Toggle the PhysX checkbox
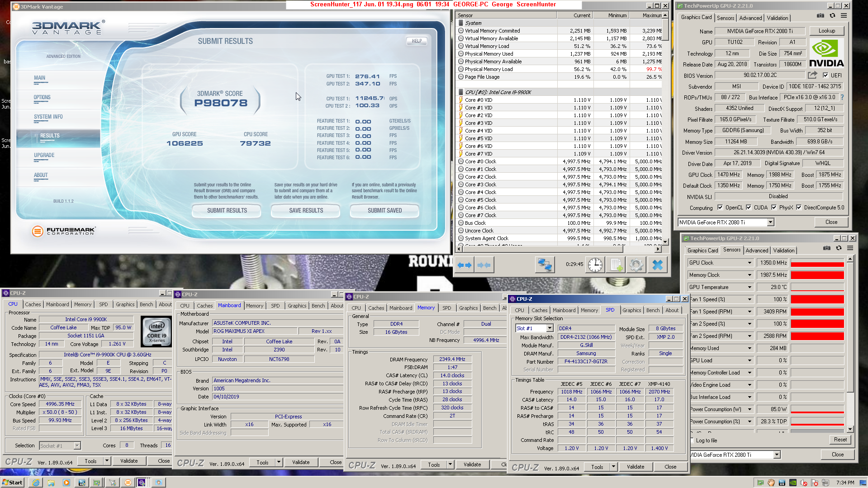 click(x=774, y=208)
